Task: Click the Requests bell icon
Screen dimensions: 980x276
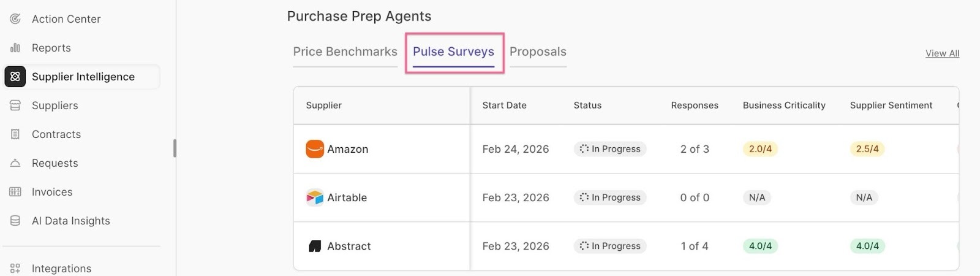Action: click(15, 163)
